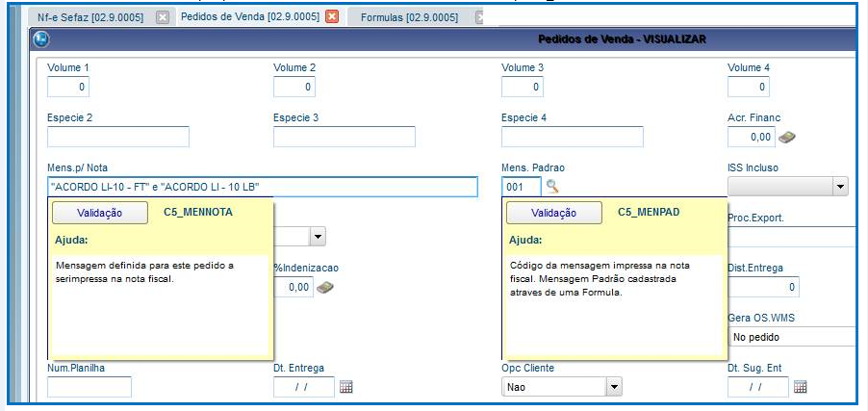Click the Mens. Padrao code field

(x=522, y=188)
